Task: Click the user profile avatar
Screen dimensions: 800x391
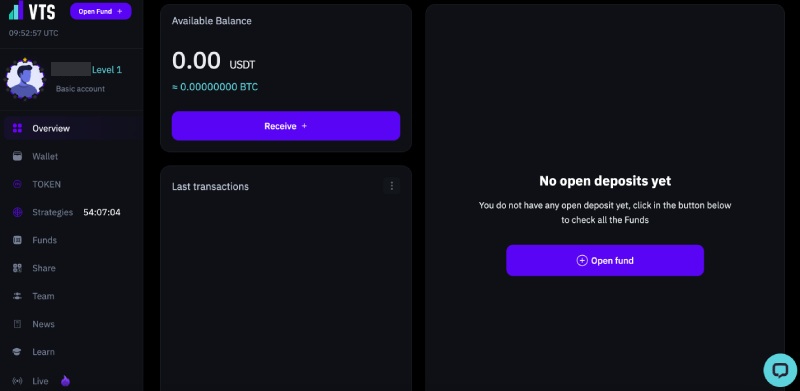Action: [25, 79]
